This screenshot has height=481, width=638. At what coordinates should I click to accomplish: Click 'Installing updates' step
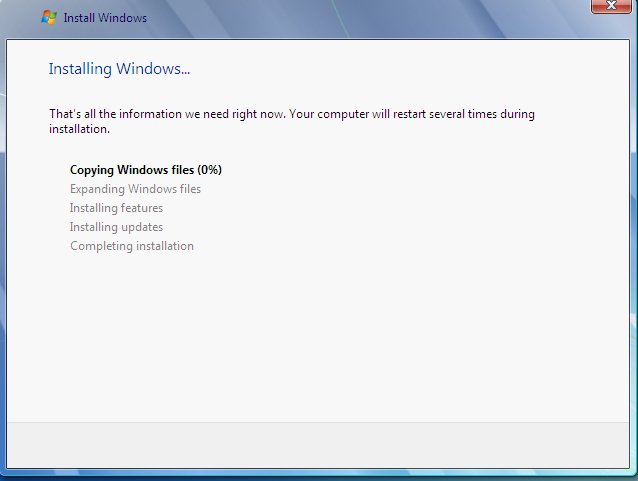[x=116, y=227]
